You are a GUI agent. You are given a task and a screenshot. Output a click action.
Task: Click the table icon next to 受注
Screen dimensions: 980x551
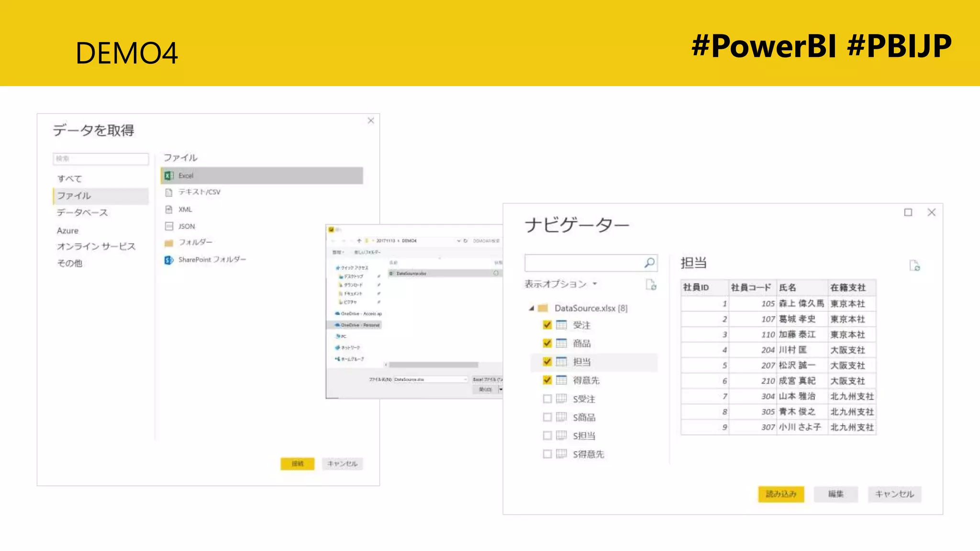tap(561, 325)
